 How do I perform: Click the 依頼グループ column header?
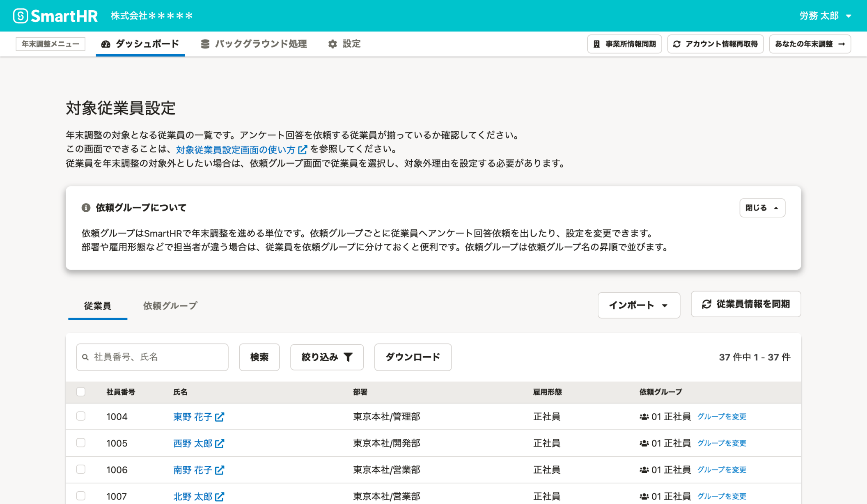pos(661,392)
